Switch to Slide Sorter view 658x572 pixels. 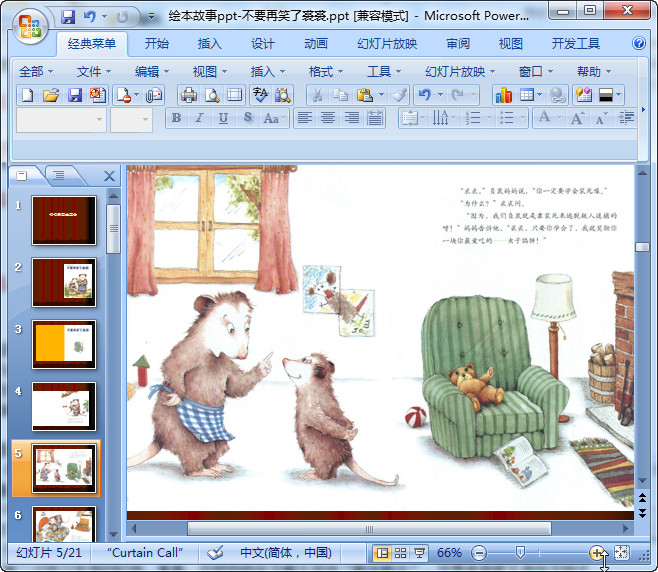point(400,553)
